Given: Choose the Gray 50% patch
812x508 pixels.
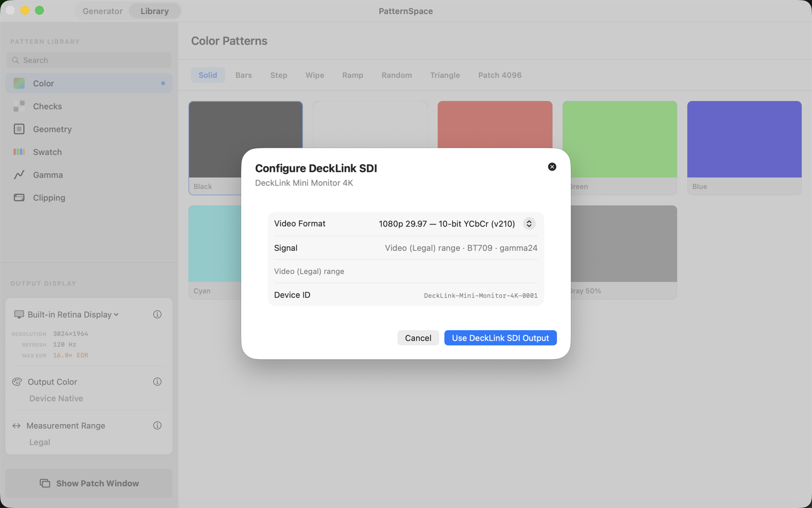Looking at the screenshot, I should coord(623,252).
